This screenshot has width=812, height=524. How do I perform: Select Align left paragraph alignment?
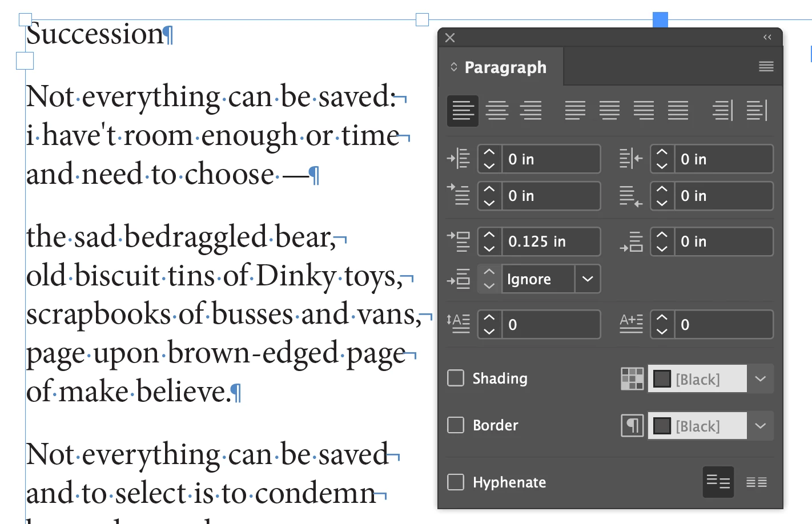(463, 111)
